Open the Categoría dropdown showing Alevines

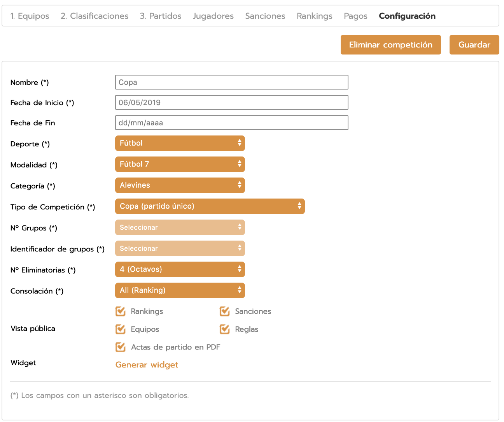[x=180, y=185]
